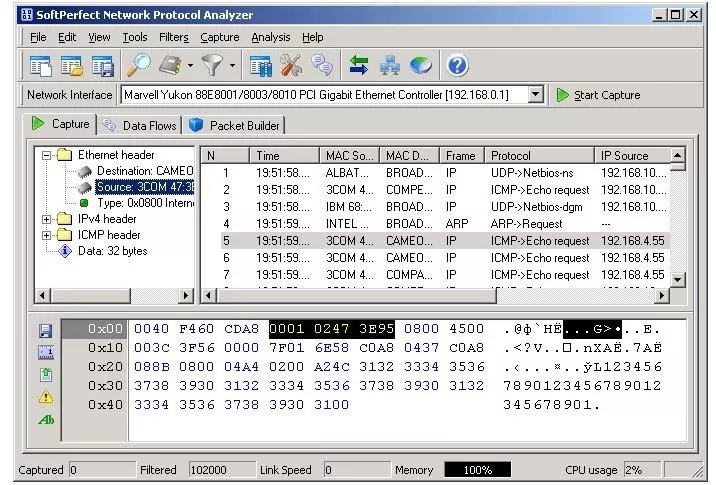The image size is (716, 485).
Task: Click the network computers icon in toolbar
Action: 390,66
